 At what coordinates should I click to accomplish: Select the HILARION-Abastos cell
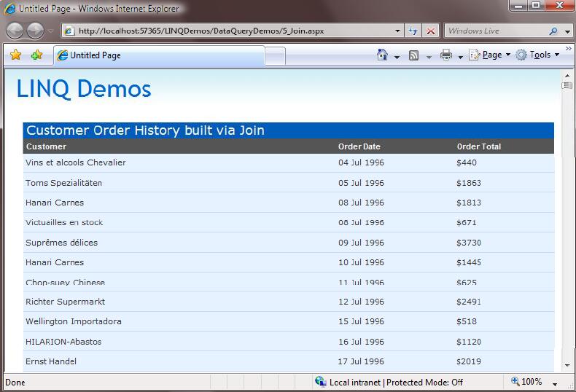63,342
